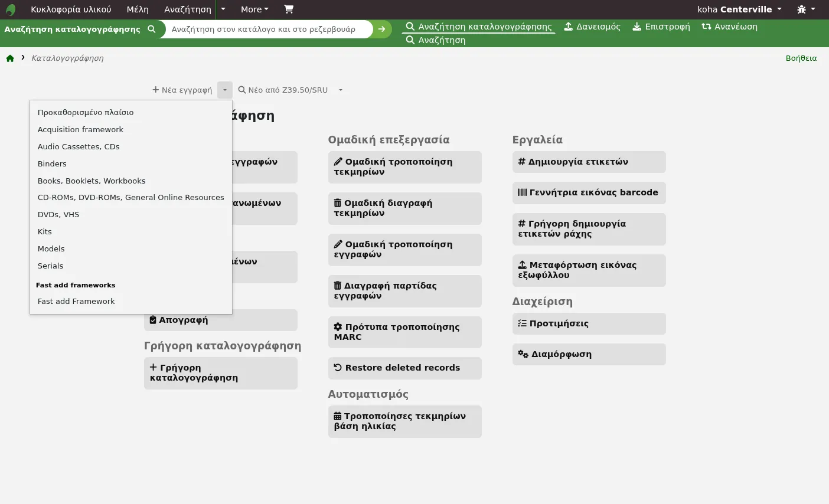Expand the Νέο από Z39.50/SRU dropdown caret
Screen dimensions: 829x504
click(340, 90)
